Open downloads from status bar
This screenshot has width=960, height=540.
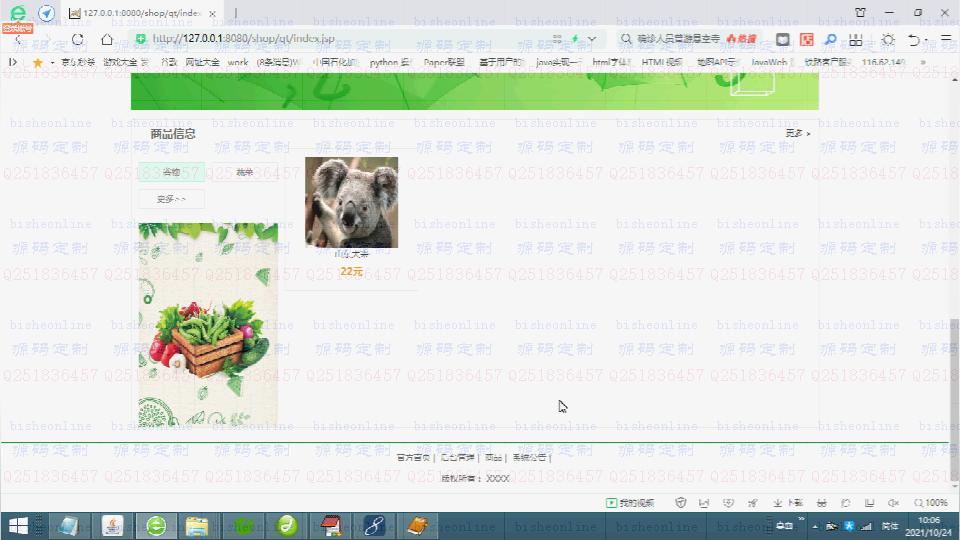tap(788, 503)
